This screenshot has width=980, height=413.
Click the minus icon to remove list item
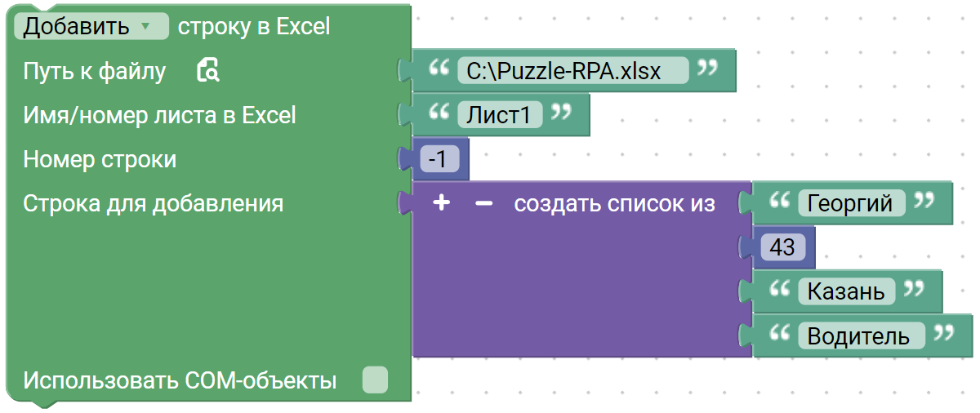point(484,203)
